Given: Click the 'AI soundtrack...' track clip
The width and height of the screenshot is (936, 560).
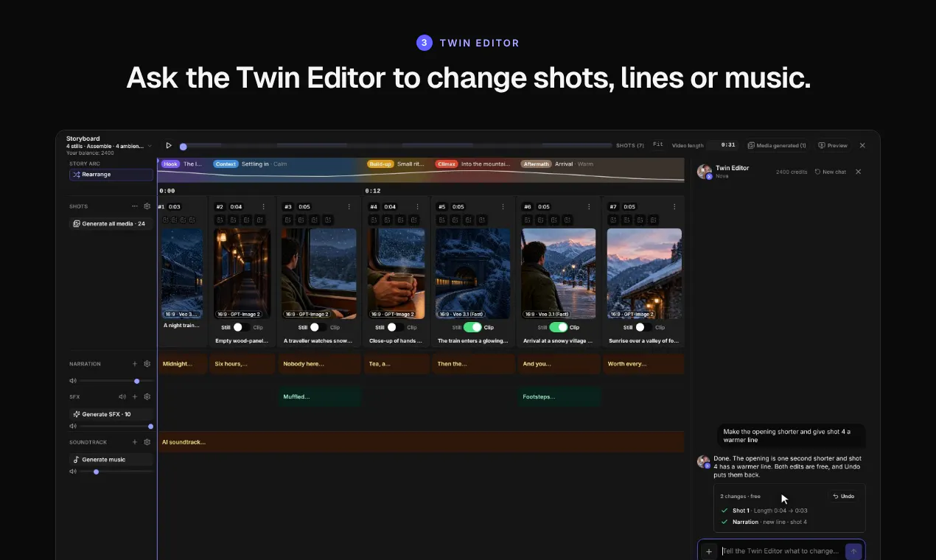Looking at the screenshot, I should 422,442.
